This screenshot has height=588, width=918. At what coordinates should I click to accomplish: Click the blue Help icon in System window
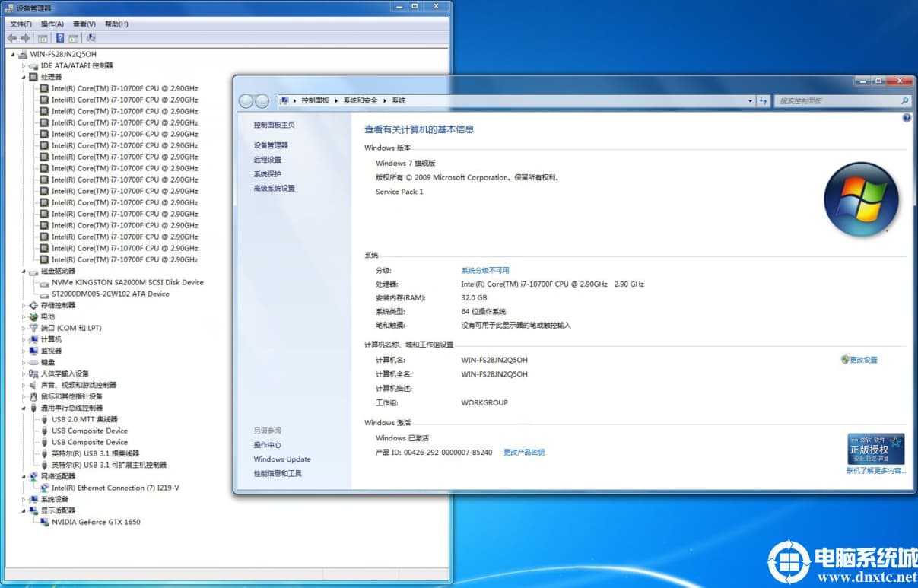907,119
